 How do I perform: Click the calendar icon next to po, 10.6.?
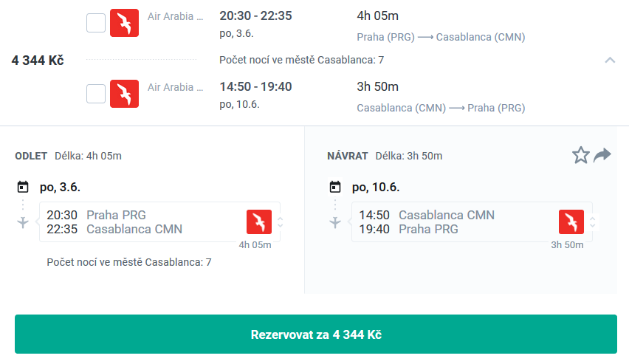click(x=335, y=187)
